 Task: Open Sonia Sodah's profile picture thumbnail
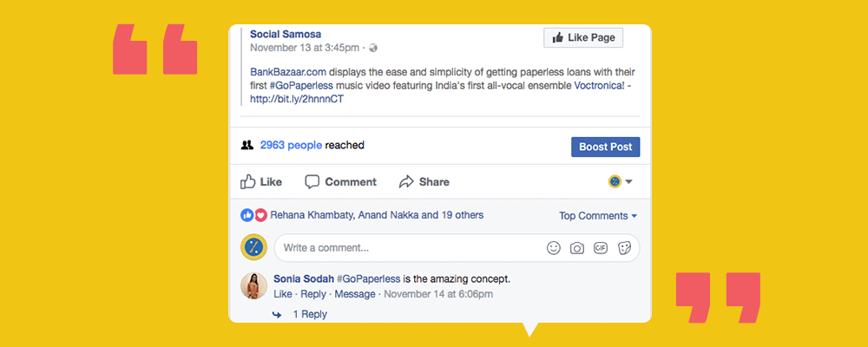pos(254,286)
